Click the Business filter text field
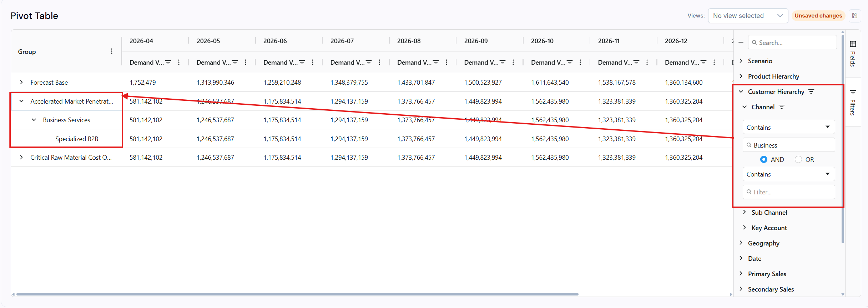 click(789, 145)
